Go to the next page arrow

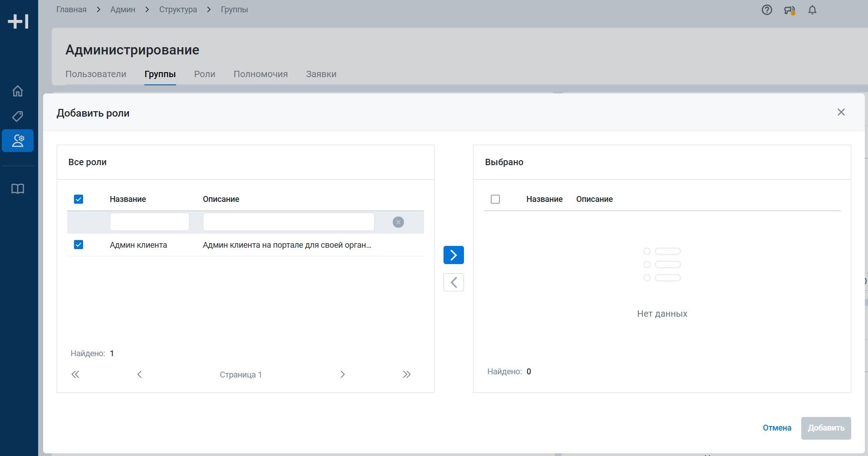[x=343, y=374]
